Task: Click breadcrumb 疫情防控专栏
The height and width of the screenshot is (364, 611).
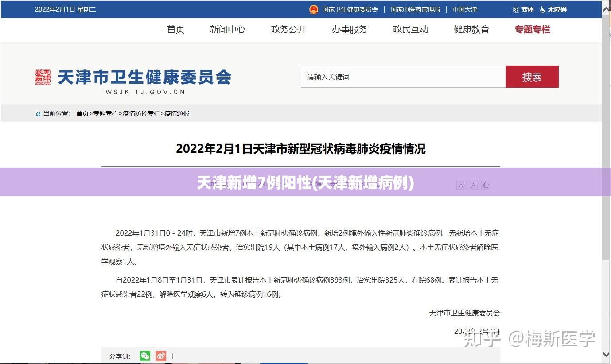Action: tap(141, 113)
